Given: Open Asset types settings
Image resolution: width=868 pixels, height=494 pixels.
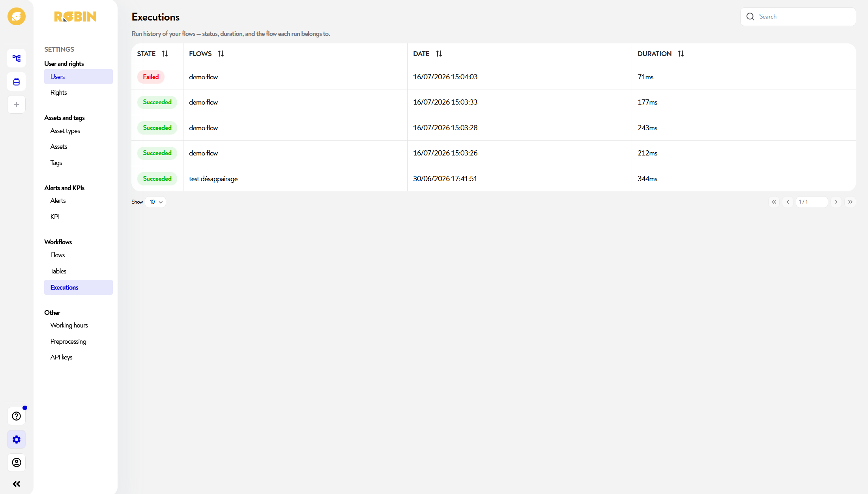Looking at the screenshot, I should point(79,131).
